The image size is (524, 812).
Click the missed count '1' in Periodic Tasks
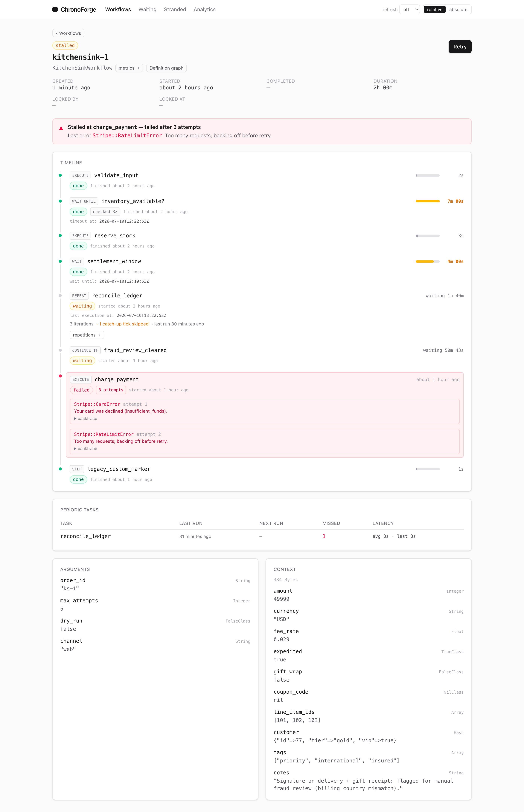(x=324, y=536)
